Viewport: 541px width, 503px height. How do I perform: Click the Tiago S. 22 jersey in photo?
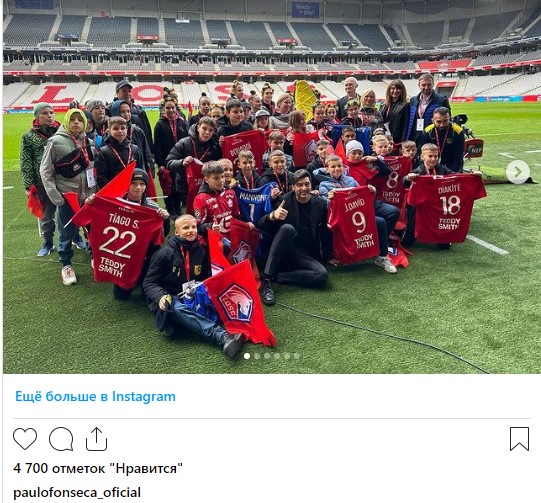tap(118, 241)
